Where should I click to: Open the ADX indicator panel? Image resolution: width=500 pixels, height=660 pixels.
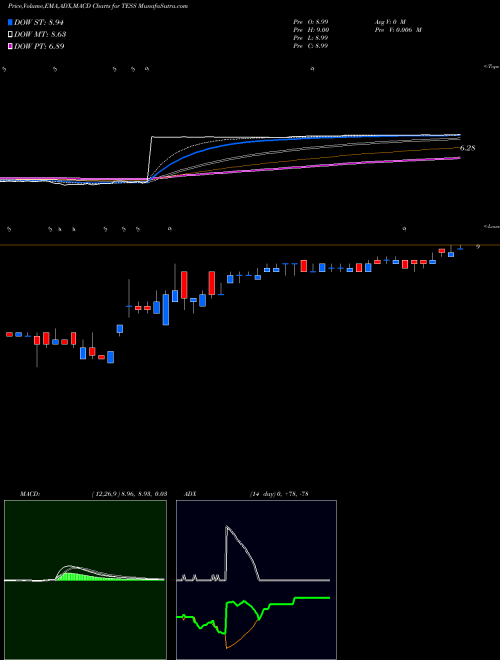click(256, 580)
